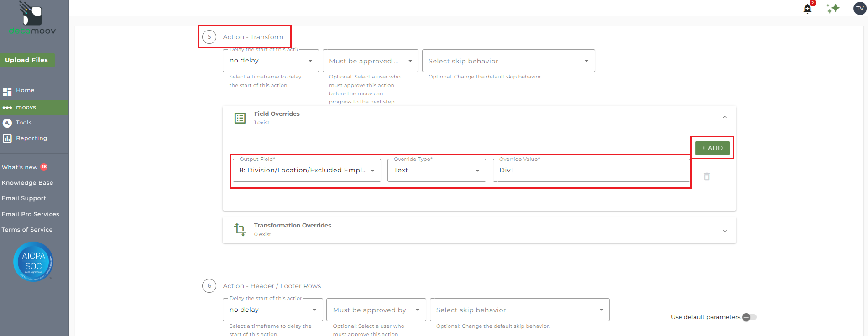Delete the field override with trash icon
This screenshot has height=336, width=868.
pyautogui.click(x=706, y=176)
